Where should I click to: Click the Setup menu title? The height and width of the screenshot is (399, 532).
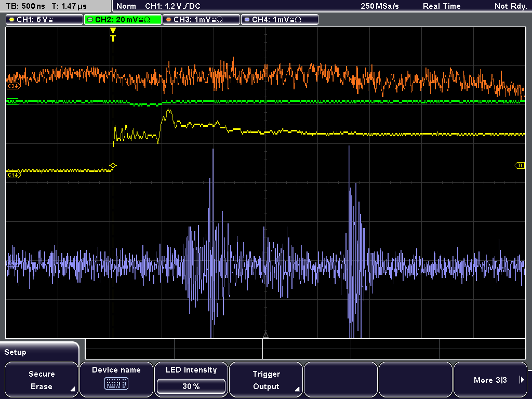pos(15,352)
